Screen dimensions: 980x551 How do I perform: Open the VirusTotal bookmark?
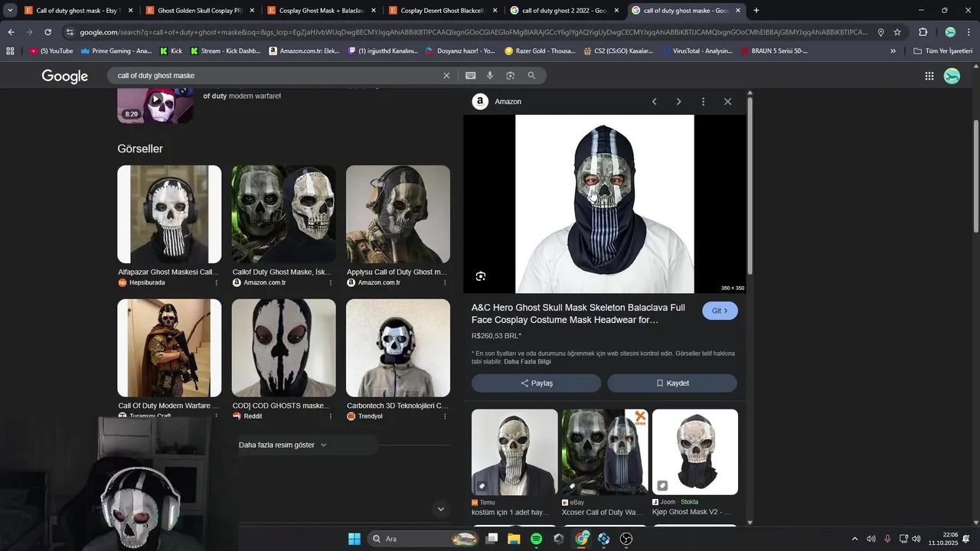pos(697,51)
